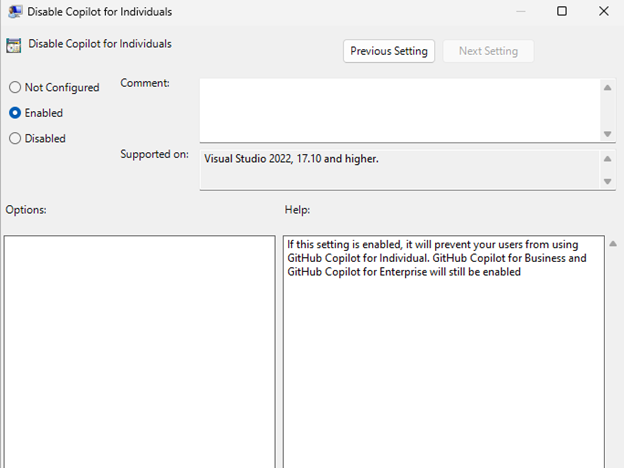Click the 'Options:' label

pos(26,210)
